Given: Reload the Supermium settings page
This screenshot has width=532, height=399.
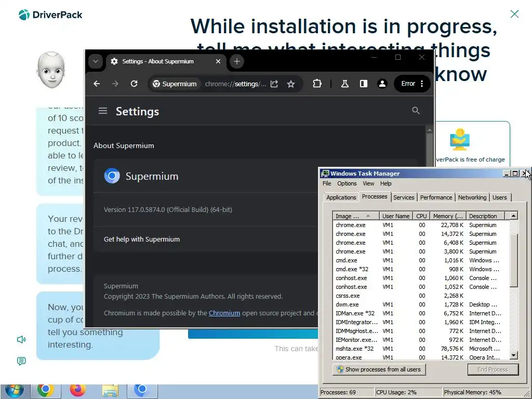Looking at the screenshot, I should pos(134,84).
